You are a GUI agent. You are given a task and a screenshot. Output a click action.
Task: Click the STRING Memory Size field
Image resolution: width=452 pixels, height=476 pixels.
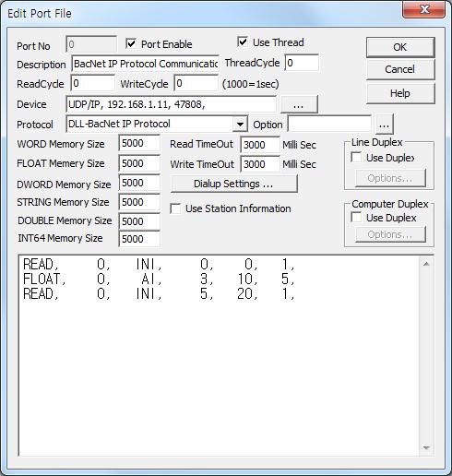point(139,202)
